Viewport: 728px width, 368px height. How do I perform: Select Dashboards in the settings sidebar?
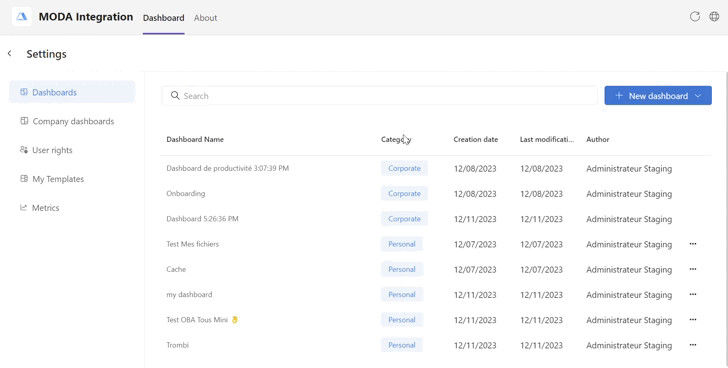pyautogui.click(x=72, y=92)
